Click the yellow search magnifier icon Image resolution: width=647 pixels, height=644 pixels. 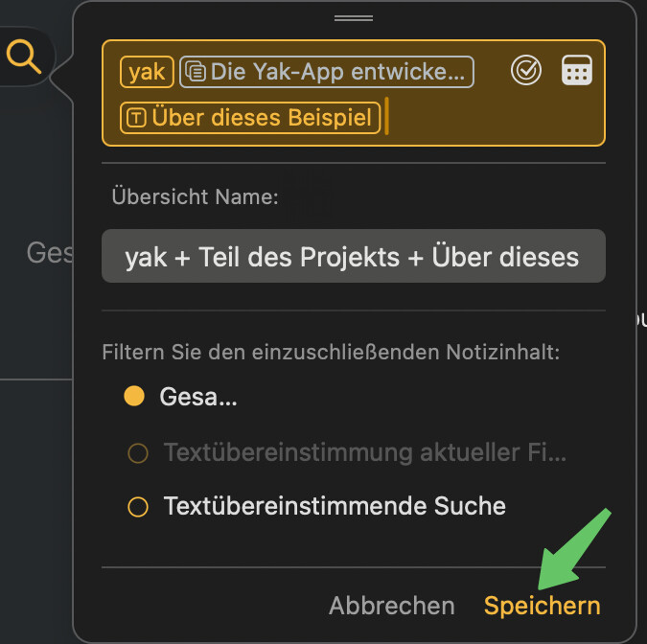[x=24, y=57]
